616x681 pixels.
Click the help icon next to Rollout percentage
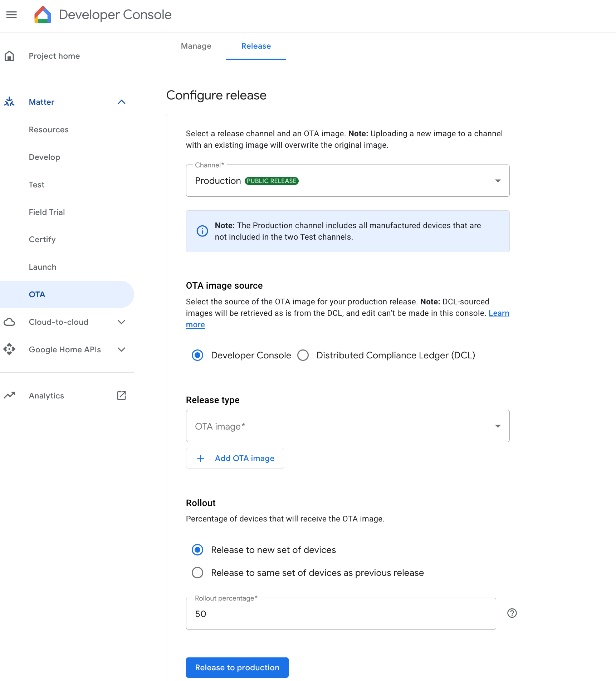(512, 613)
